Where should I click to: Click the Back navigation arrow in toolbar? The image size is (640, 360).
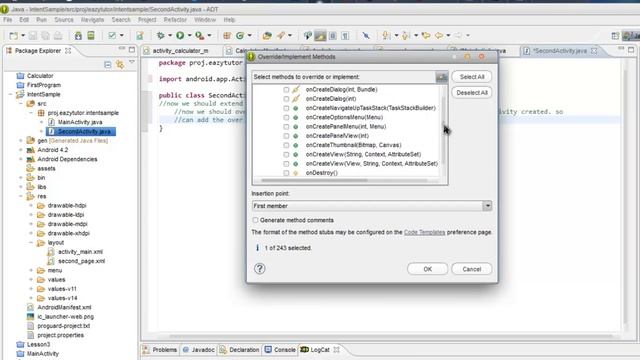[x=439, y=36]
